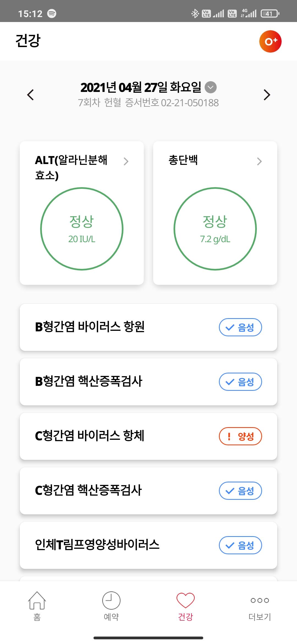
Task: Go to previous donation record arrow
Action: coord(31,95)
